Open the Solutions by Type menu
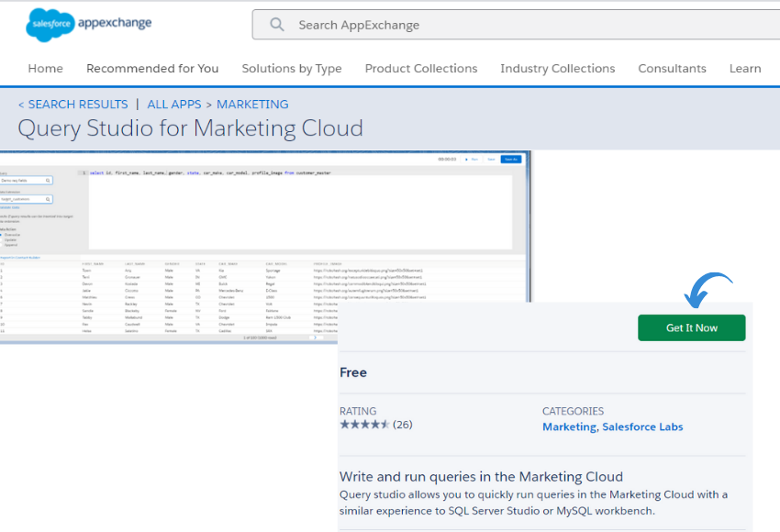Screen dimensions: 780x532 (292, 69)
